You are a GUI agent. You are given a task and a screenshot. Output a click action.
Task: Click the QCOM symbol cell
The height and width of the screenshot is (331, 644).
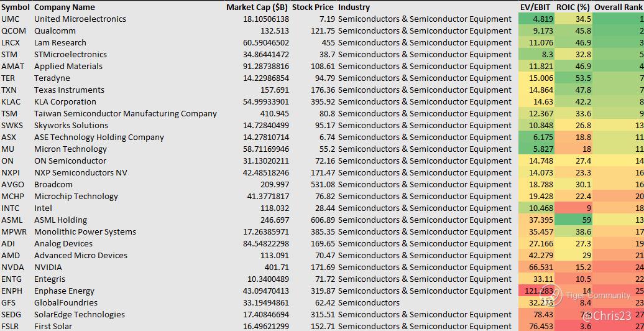(12, 31)
